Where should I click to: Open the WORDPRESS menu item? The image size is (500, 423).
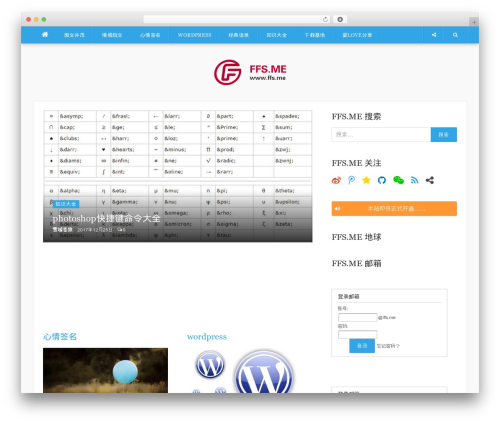coord(194,35)
